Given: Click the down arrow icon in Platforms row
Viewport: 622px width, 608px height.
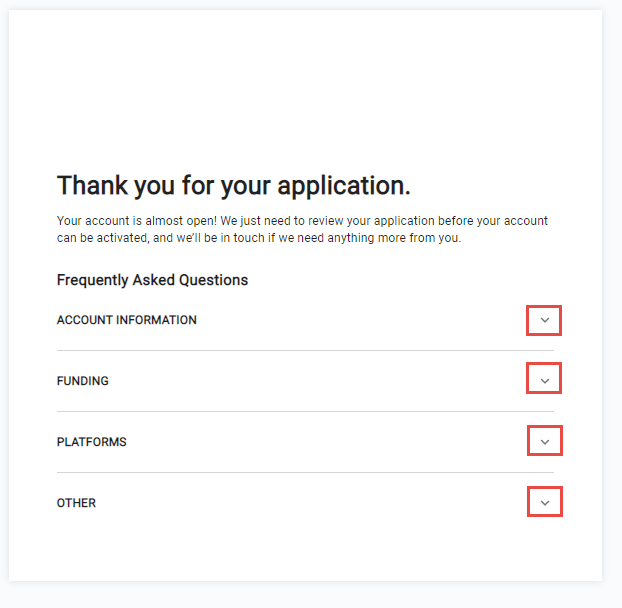Looking at the screenshot, I should pos(544,441).
